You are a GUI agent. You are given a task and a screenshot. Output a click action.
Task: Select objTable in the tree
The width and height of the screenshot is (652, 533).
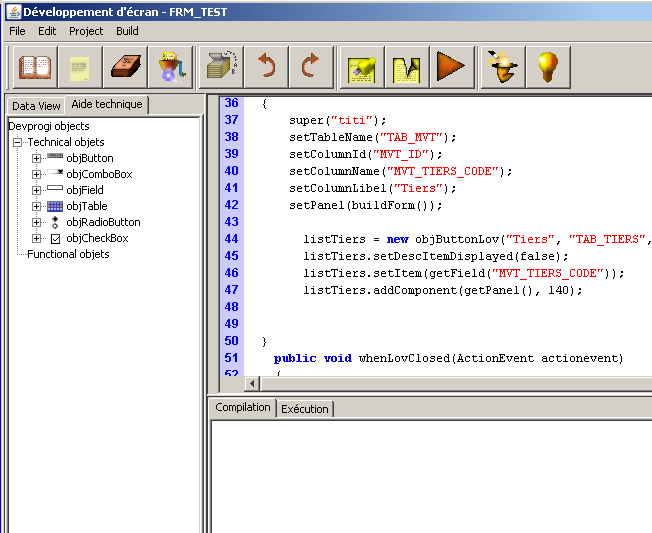click(87, 206)
